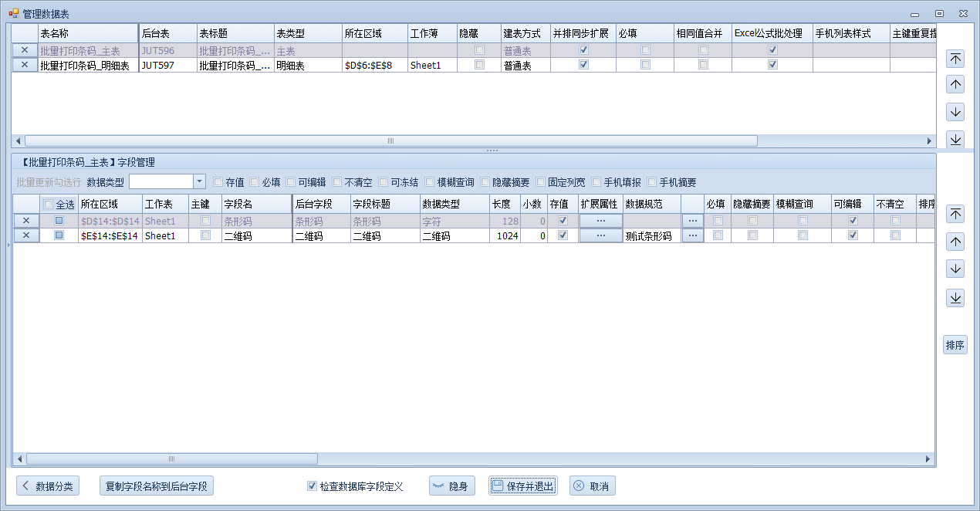This screenshot has width=980, height=511.
Task: Delete the 批量打印条码_明细表 table row
Action: pos(25,66)
